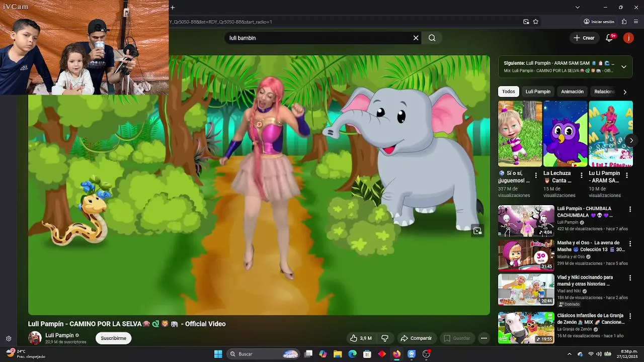This screenshot has width=644, height=362.
Task: Open the Windows Start menu
Action: [218, 354]
